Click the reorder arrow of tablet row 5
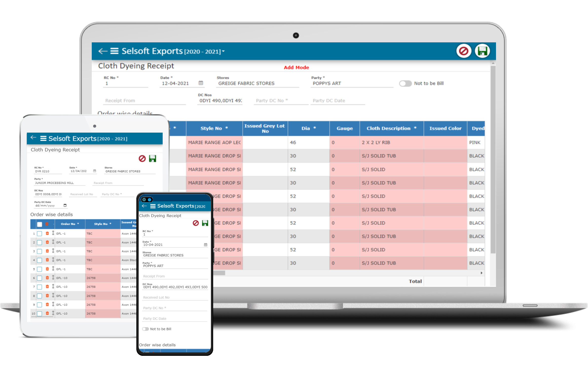 [53, 269]
